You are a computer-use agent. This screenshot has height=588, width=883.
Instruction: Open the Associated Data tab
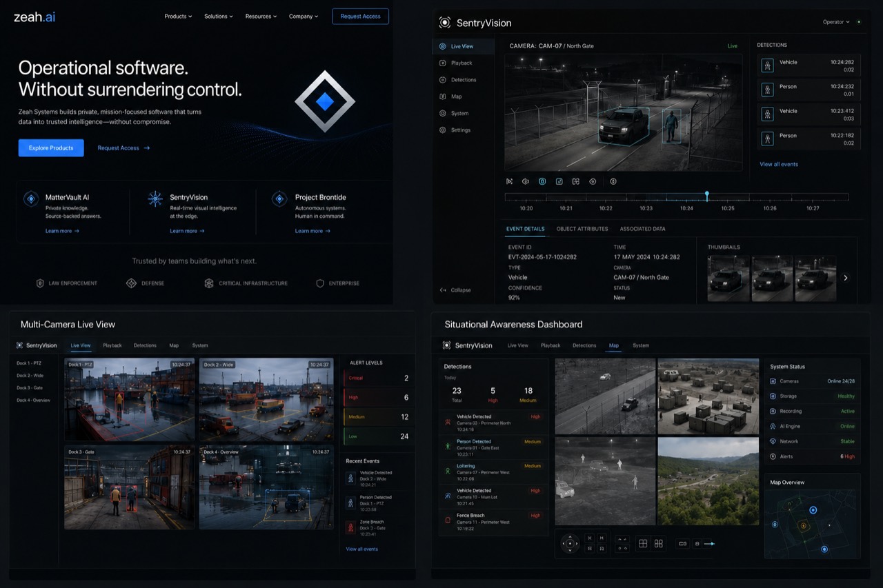(642, 229)
